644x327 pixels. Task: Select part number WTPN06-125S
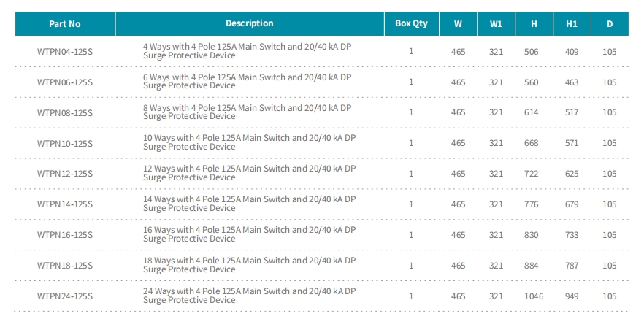click(65, 82)
